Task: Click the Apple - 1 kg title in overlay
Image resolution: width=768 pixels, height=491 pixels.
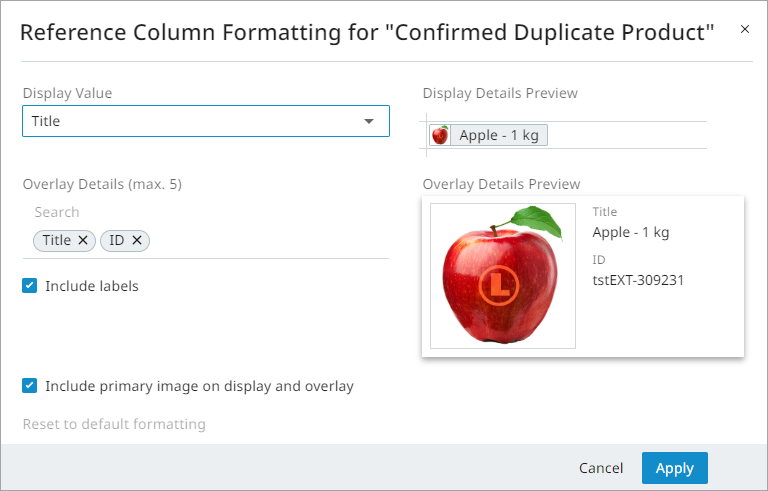Action: [x=630, y=232]
